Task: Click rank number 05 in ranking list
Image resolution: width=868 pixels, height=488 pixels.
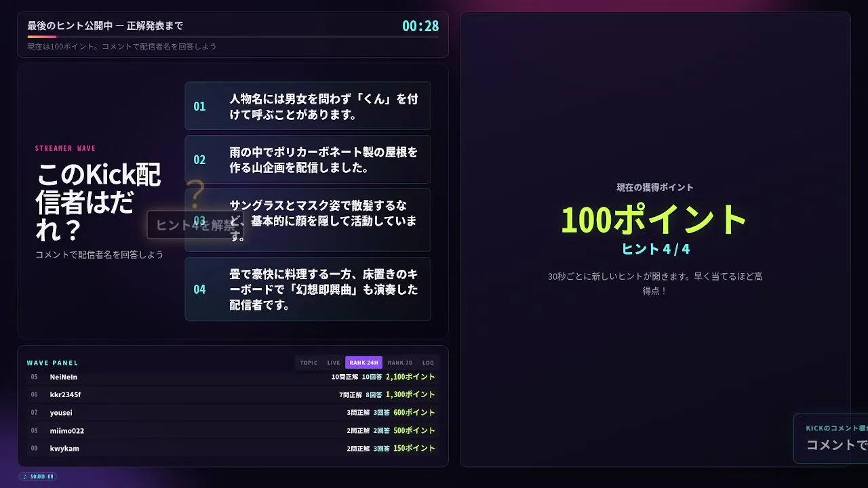Action: click(x=34, y=377)
